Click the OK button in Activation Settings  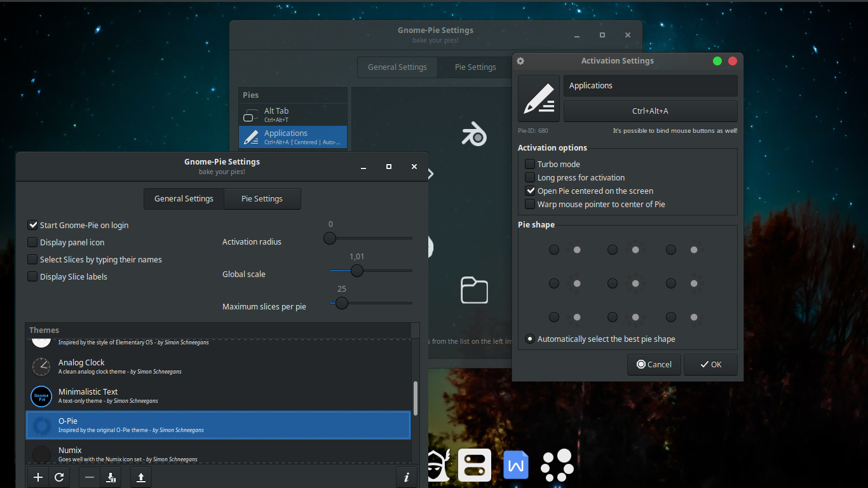[710, 364]
